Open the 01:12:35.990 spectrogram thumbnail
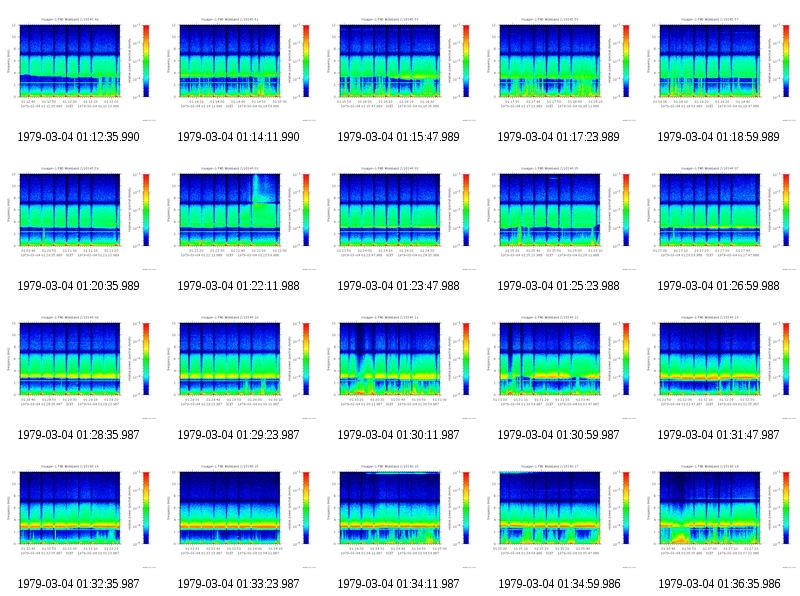Screen dimensions: 800x596 click(79, 68)
